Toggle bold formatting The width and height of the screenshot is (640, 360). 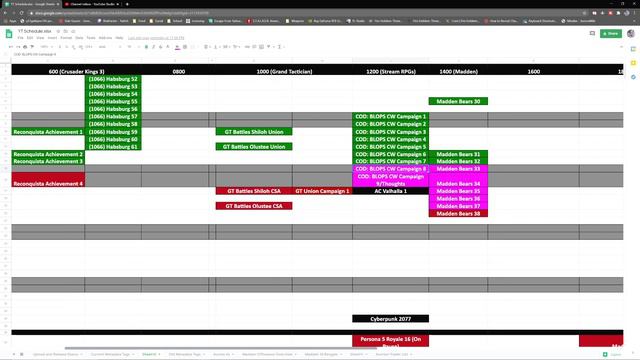tap(146, 47)
